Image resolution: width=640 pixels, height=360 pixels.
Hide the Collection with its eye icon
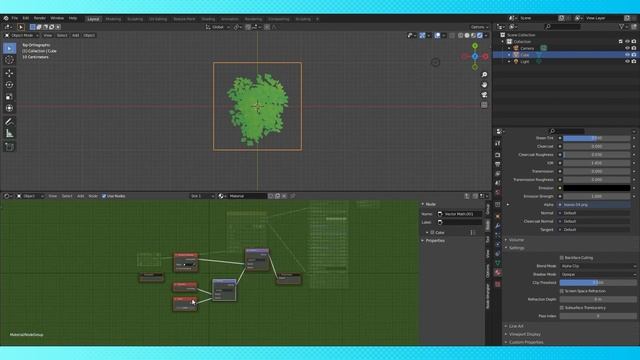pyautogui.click(x=627, y=42)
